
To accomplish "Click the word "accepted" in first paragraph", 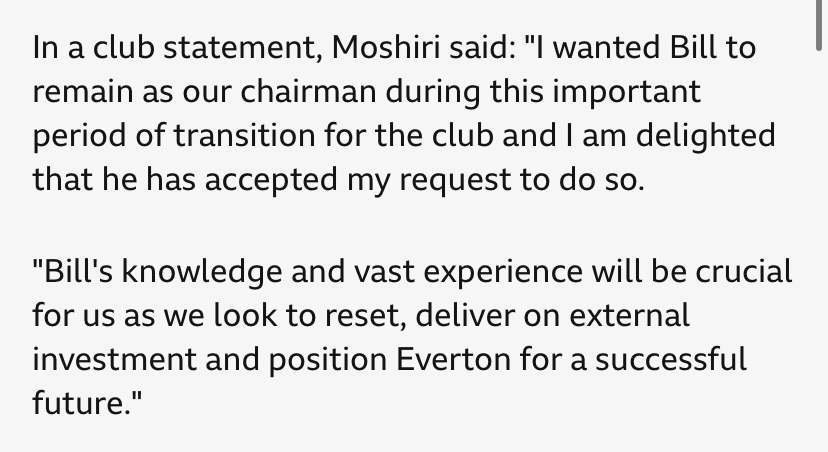I will [271, 181].
